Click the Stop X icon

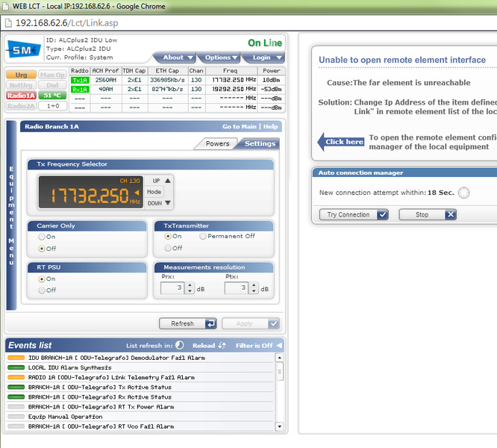(451, 214)
